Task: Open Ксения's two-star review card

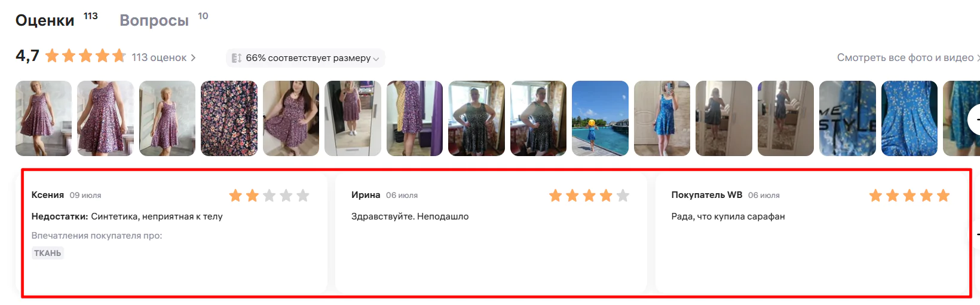Action: 171,233
